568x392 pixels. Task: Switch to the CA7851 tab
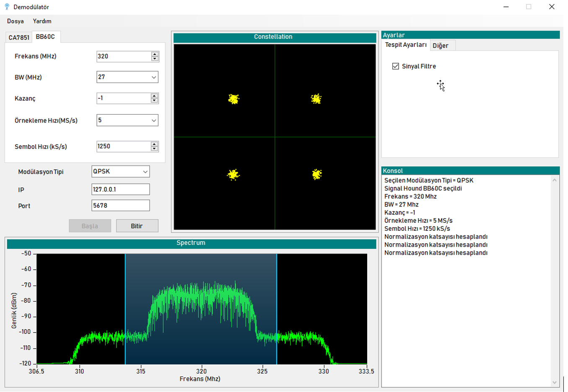[19, 37]
